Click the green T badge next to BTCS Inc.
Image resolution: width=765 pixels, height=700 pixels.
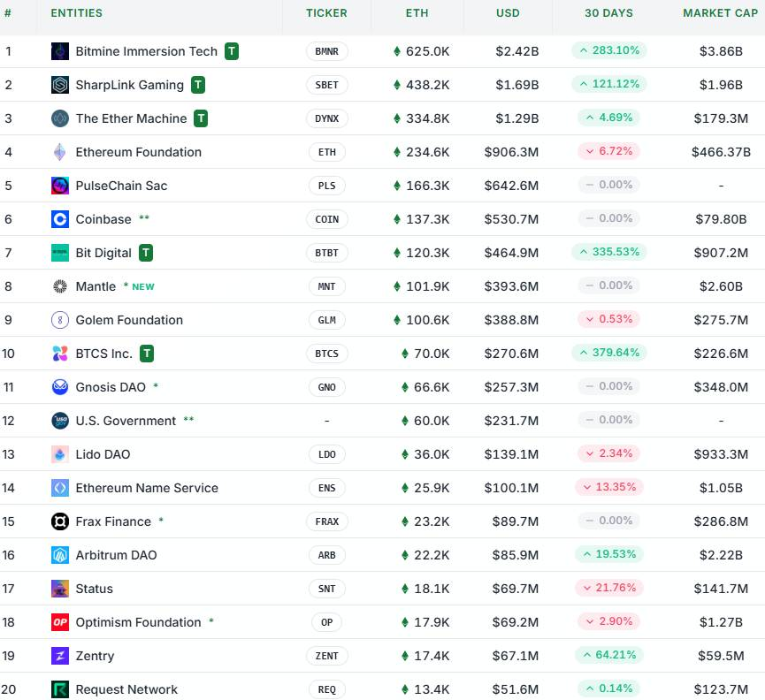(147, 354)
